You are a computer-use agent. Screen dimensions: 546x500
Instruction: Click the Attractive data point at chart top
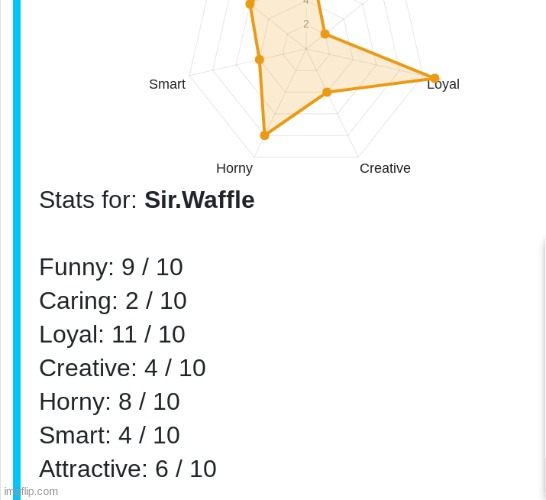coord(250,4)
